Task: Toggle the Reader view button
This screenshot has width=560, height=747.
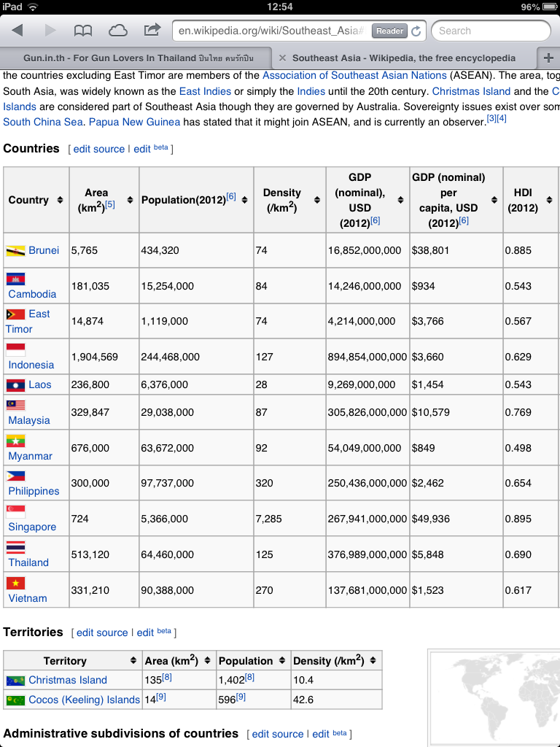Action: tap(389, 31)
